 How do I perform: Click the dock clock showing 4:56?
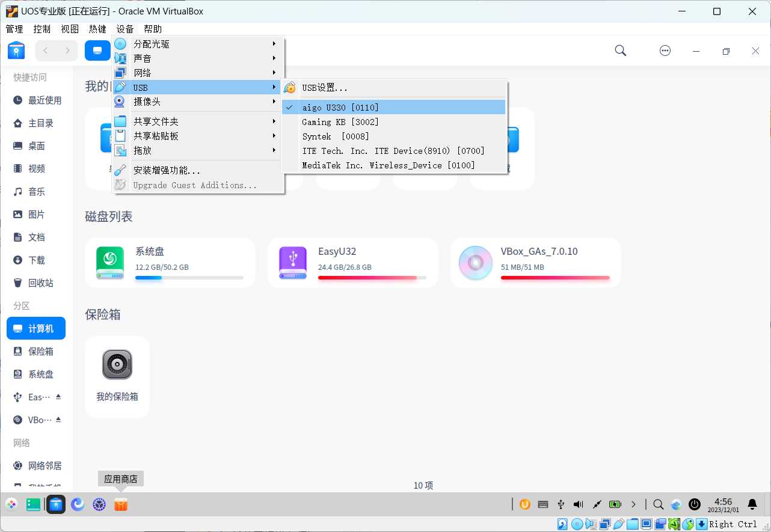pos(723,504)
